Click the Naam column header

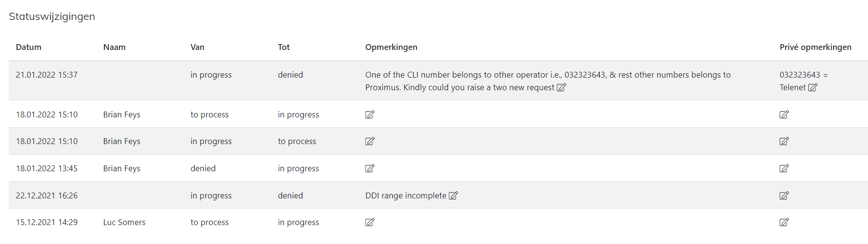(x=115, y=47)
